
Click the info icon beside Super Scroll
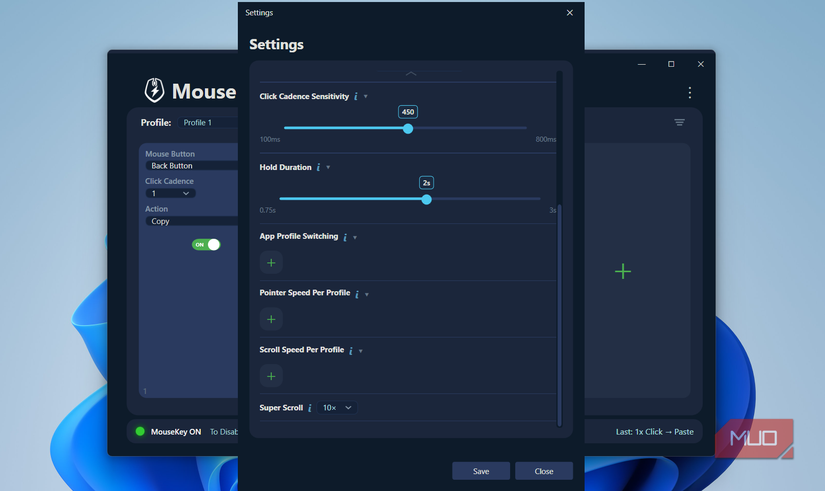[310, 408]
